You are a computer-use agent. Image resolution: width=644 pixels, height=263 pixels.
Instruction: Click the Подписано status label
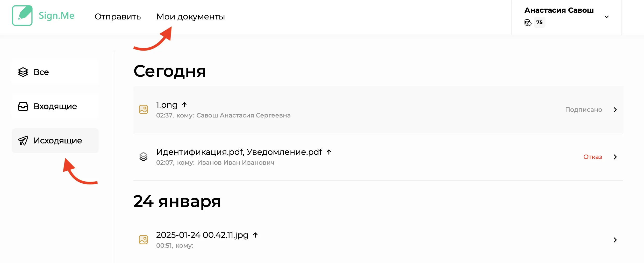[x=584, y=110]
